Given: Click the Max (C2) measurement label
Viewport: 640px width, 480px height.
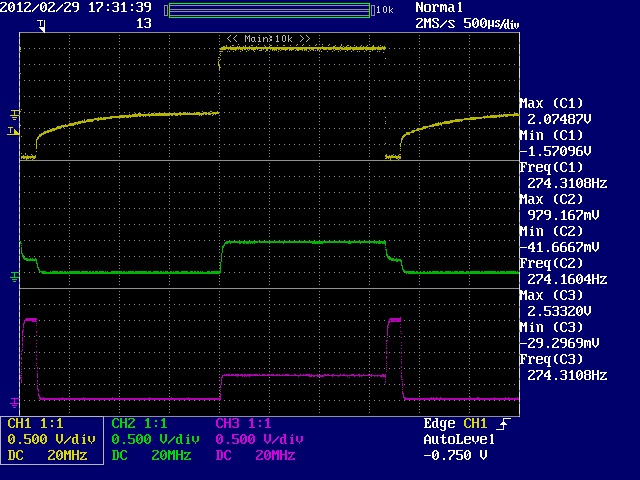Looking at the screenshot, I should coord(551,199).
